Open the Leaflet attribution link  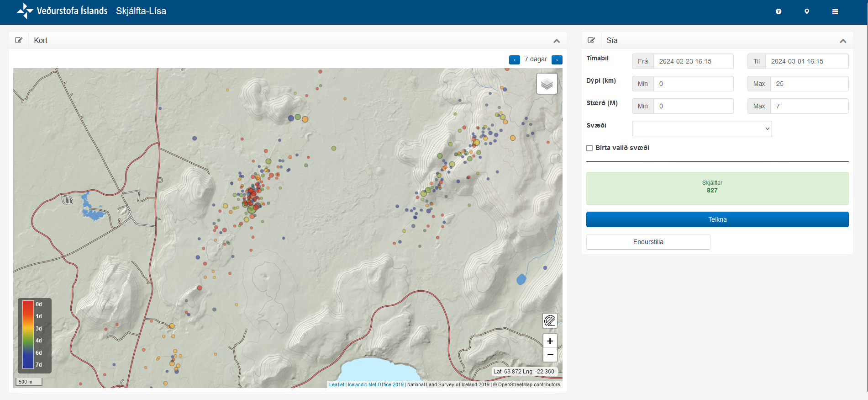tap(337, 384)
